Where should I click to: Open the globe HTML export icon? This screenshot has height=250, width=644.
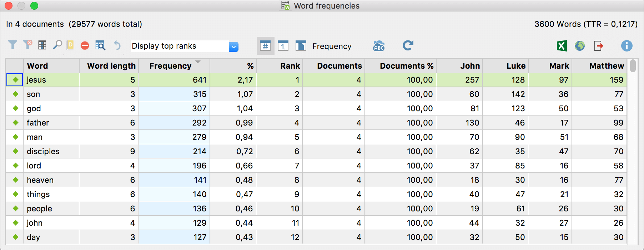(x=580, y=46)
